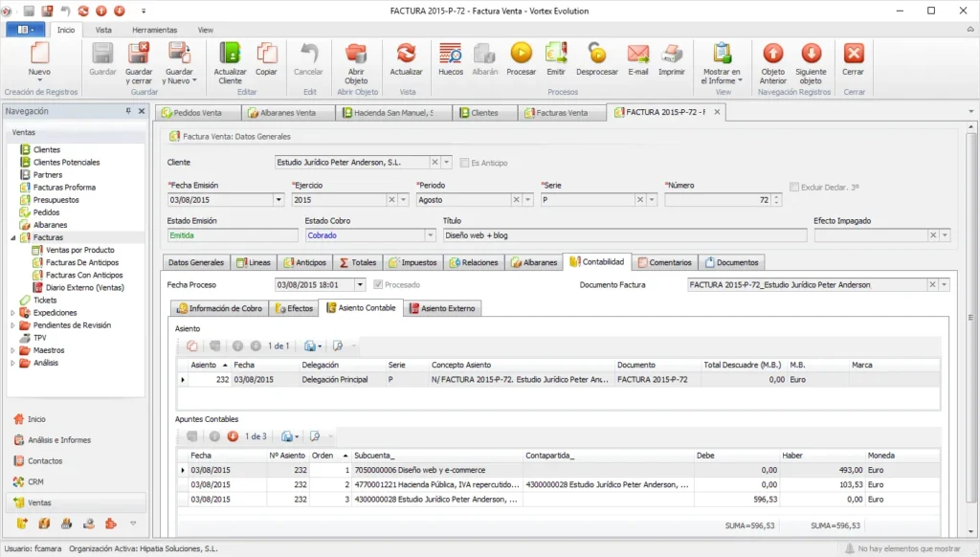
Task: Clear the Cliente field value
Action: click(x=435, y=163)
